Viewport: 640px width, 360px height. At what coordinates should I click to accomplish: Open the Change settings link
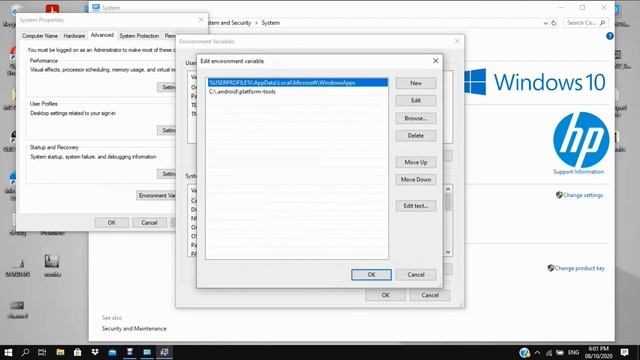583,195
